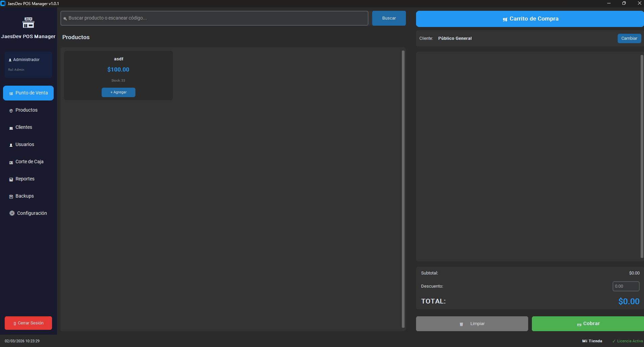Click the person icon beside Usuarios
This screenshot has height=347, width=644.
(x=11, y=145)
